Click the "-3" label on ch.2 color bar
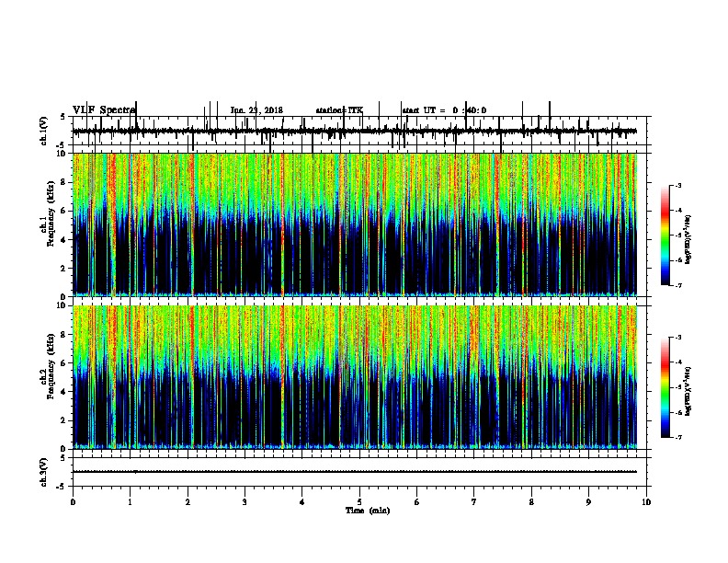 click(x=678, y=338)
